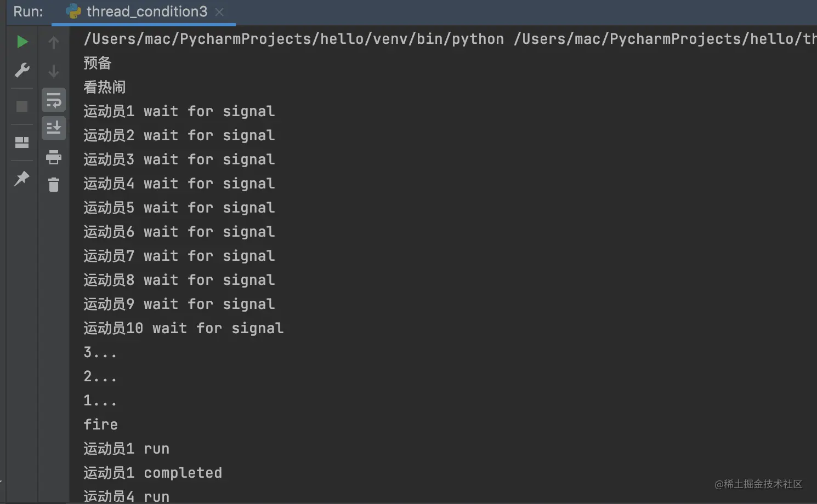817x504 pixels.
Task: Select the thread_condition3 run tab
Action: point(146,12)
